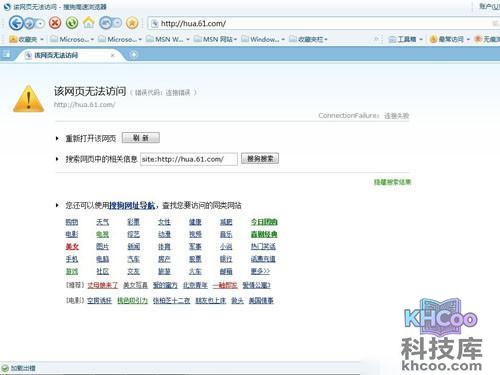This screenshot has height=375, width=500.
Task: Open the 汽车 cars link
Action: tap(133, 259)
